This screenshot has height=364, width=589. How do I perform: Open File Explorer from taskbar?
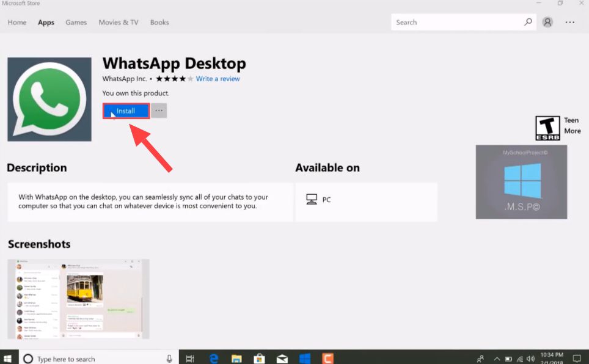(236, 359)
